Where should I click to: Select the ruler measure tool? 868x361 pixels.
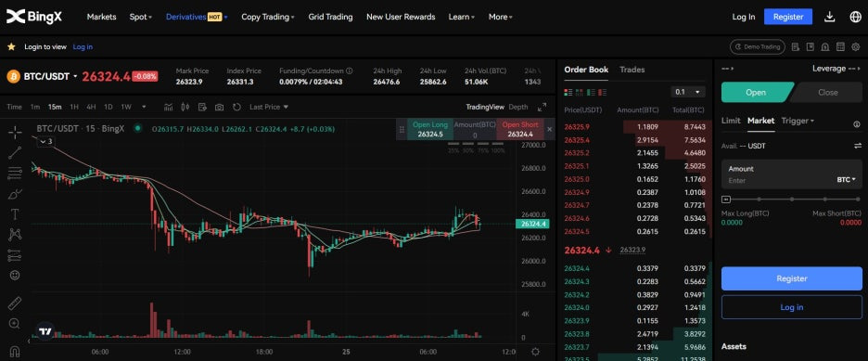15,303
